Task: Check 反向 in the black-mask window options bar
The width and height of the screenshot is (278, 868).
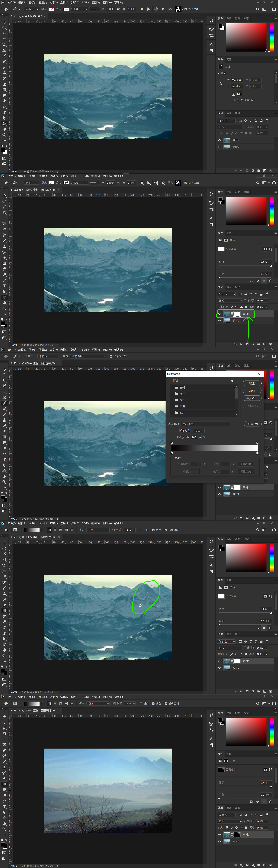Action: [141, 704]
